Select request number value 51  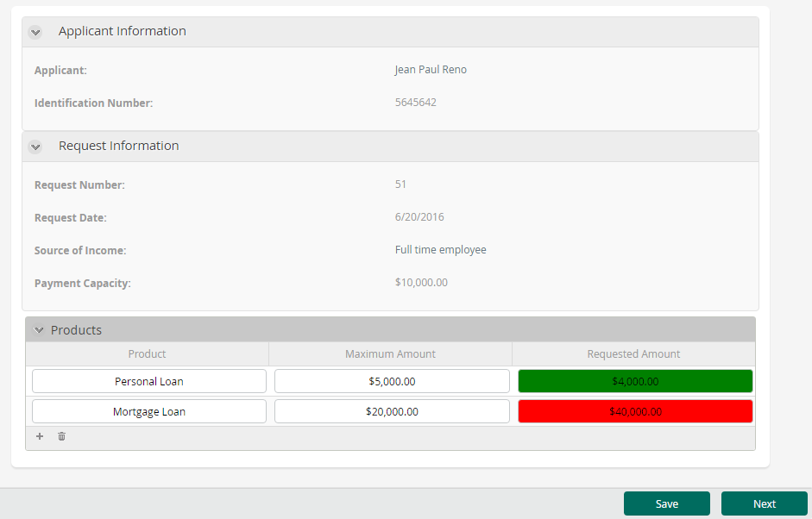(400, 184)
